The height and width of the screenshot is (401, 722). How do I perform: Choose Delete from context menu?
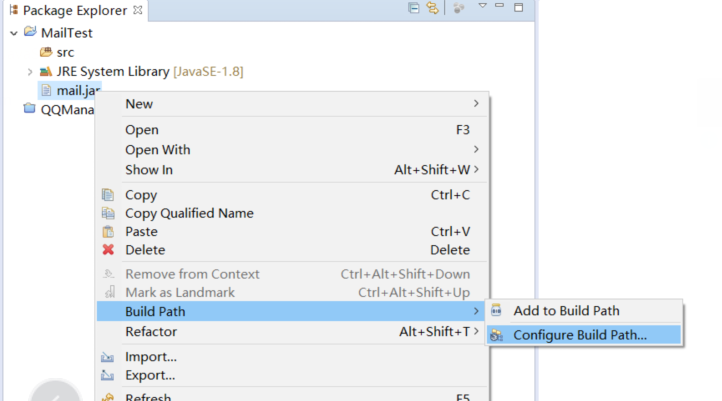click(x=293, y=250)
